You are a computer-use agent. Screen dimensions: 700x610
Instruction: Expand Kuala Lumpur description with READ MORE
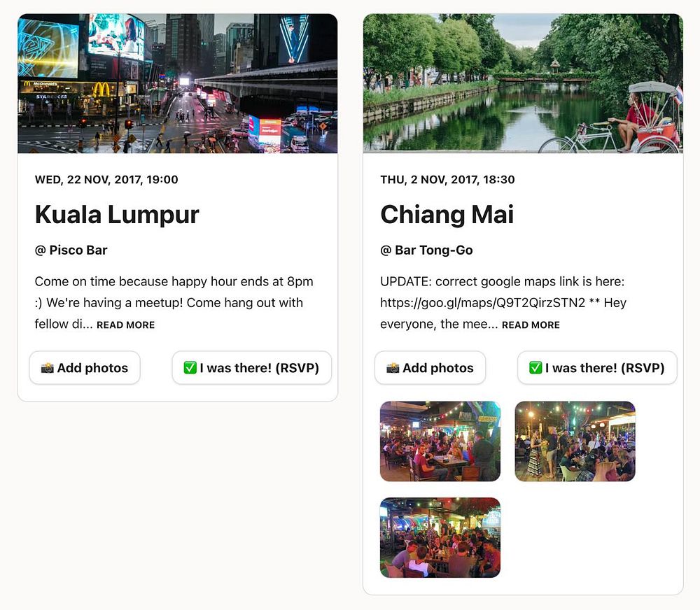tap(126, 325)
